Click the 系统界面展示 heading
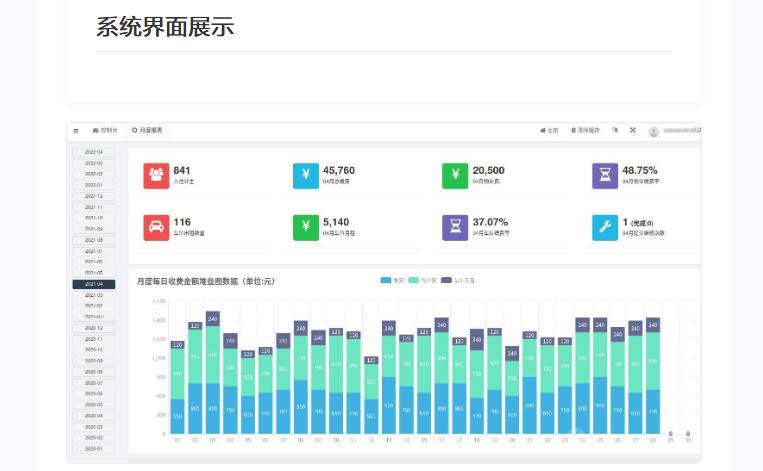763x471 pixels. 165,27
